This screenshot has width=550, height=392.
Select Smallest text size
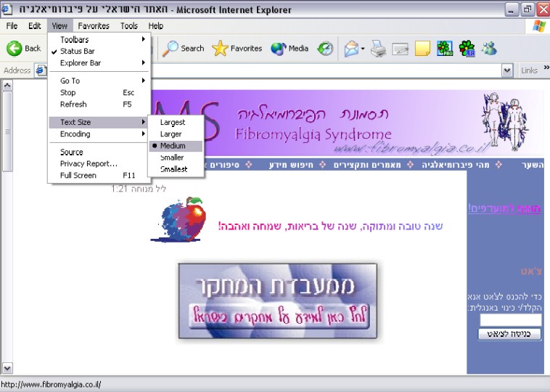coord(176,169)
